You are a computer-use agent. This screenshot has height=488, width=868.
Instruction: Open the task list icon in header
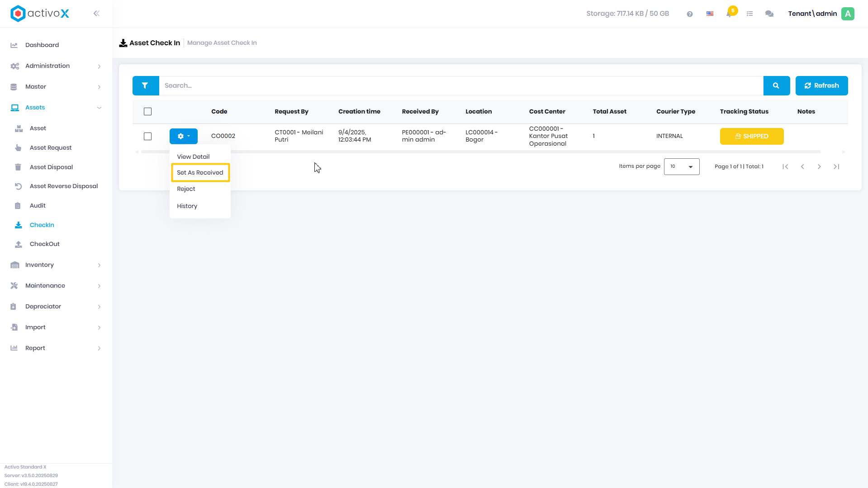tap(749, 14)
